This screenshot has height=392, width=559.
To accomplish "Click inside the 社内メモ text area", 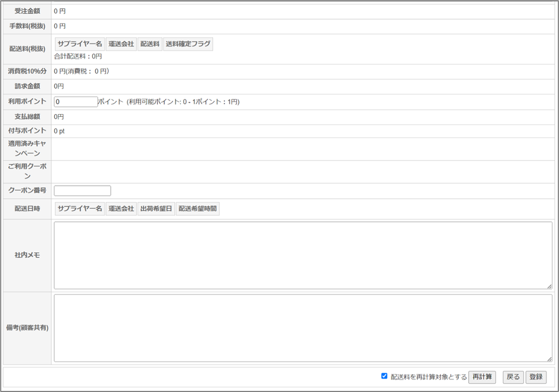I will [303, 255].
